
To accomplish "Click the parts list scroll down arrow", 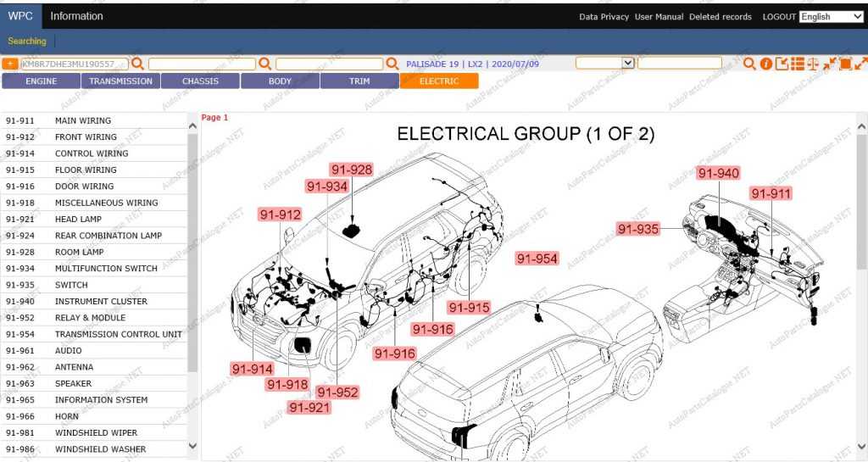I will [x=192, y=446].
